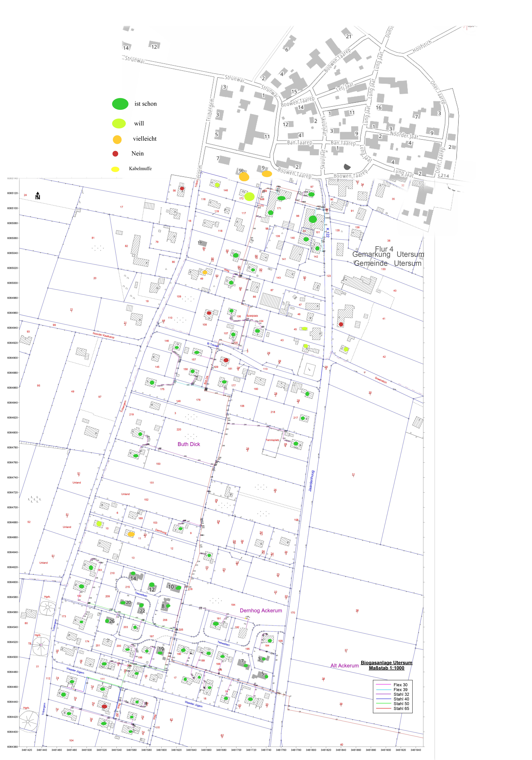
Task: Click the 'Buth Dick' purple area label
Action: (189, 444)
